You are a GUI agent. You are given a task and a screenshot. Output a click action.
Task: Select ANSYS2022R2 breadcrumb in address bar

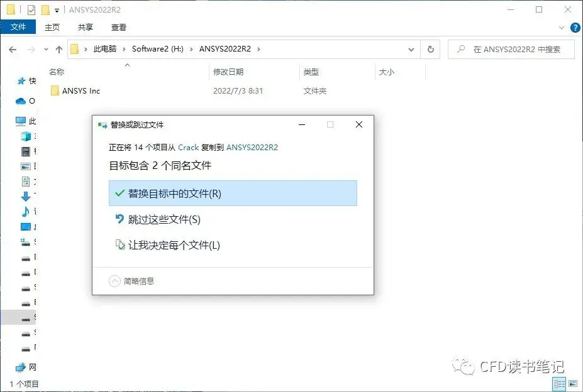click(x=225, y=49)
